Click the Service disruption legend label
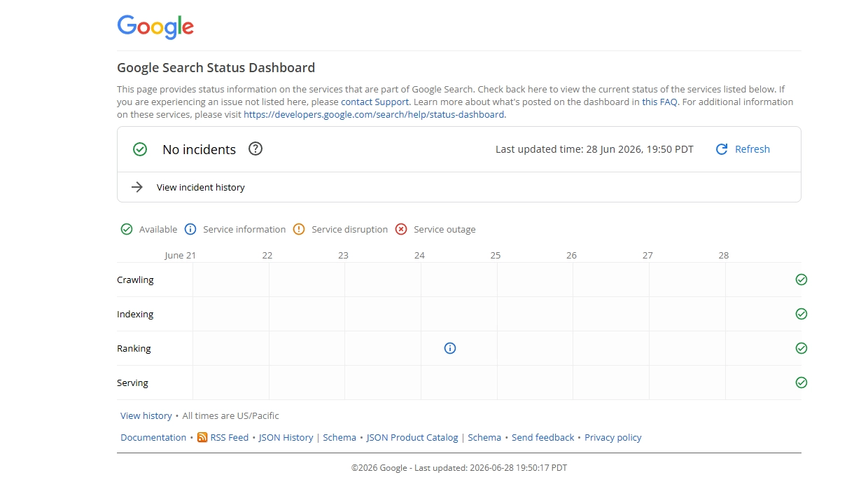The height and width of the screenshot is (482, 868). pyautogui.click(x=349, y=229)
